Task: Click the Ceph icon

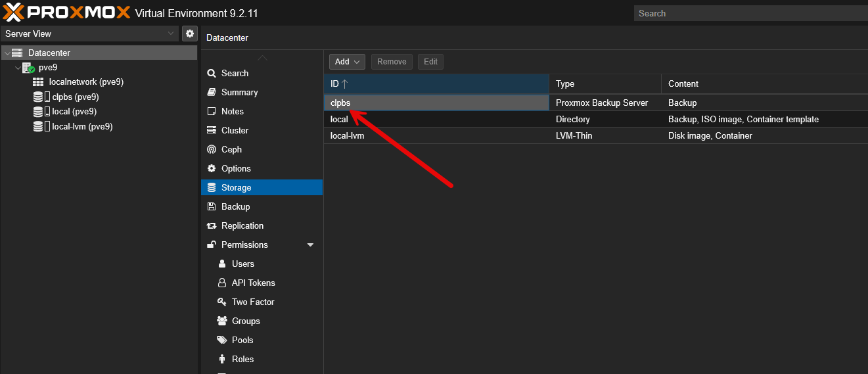Action: pos(212,149)
